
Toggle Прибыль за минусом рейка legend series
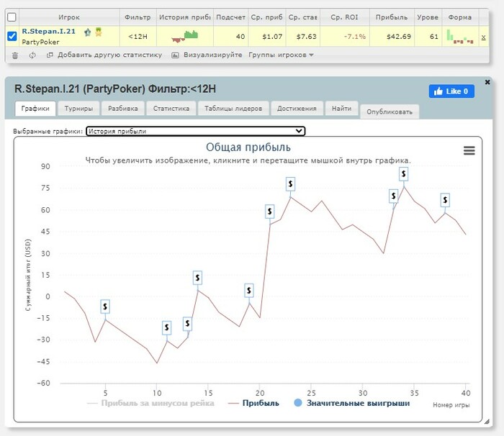click(150, 403)
